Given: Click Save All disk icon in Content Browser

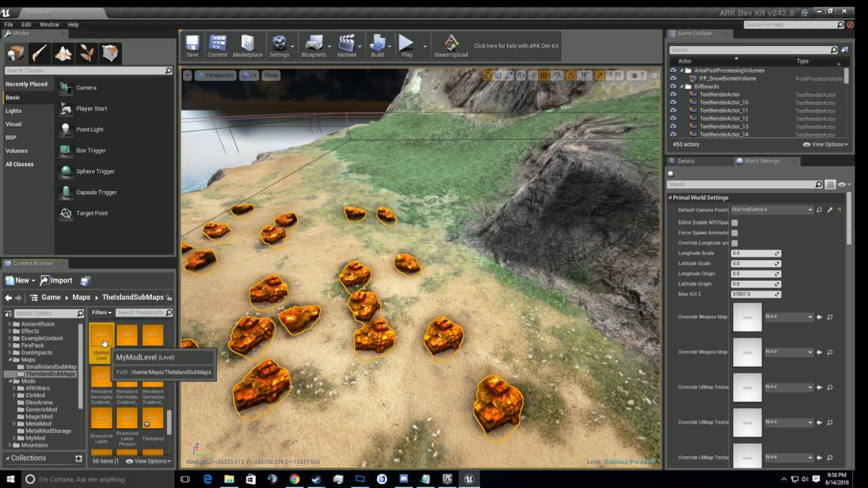Looking at the screenshot, I should 85,281.
